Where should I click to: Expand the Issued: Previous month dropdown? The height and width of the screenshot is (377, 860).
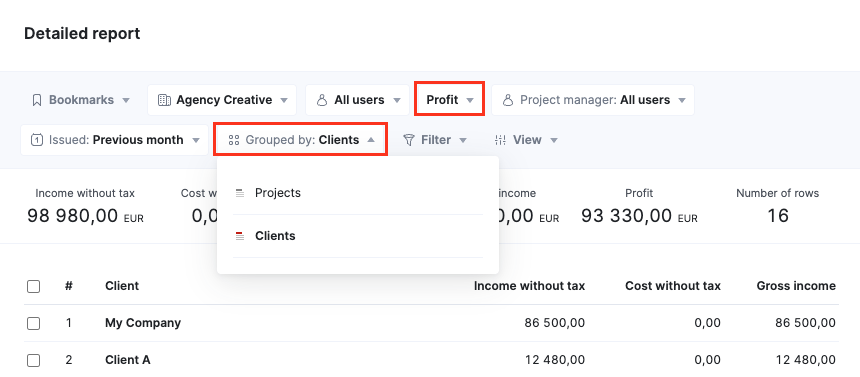coord(115,140)
